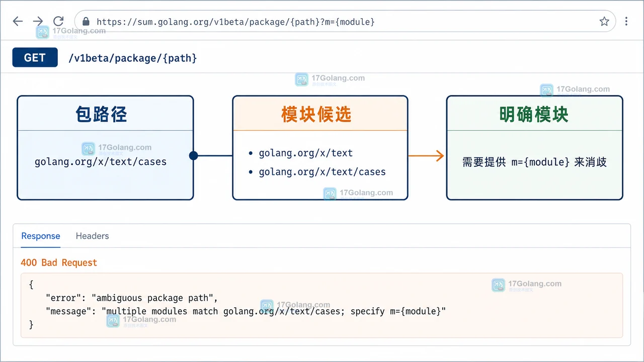Select the golang.org/x/text bullet item
Viewport: 644px width, 362px height.
(306, 153)
